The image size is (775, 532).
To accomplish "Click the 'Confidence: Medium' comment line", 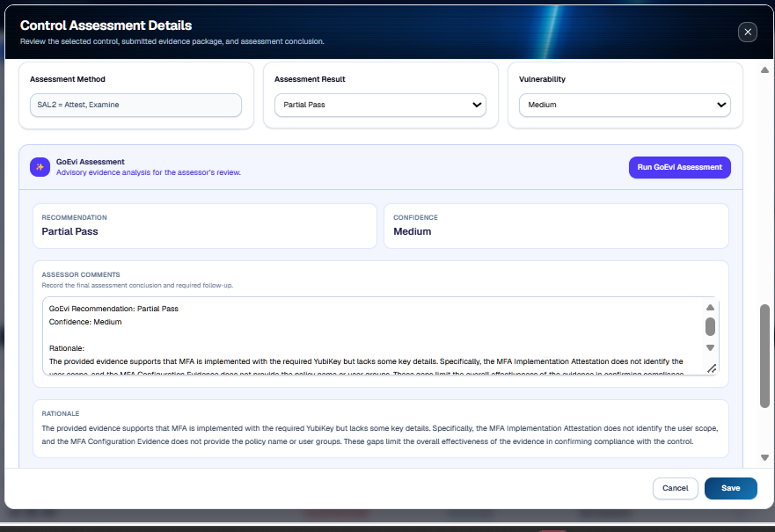I will click(x=85, y=322).
